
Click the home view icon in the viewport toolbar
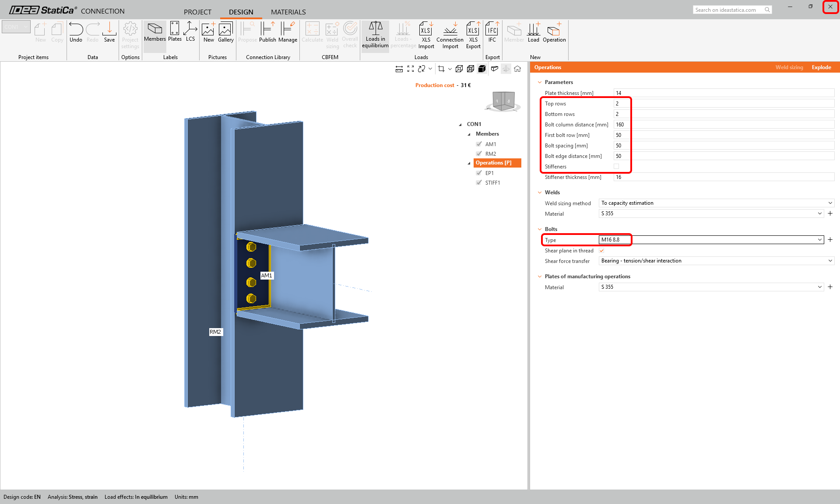point(517,69)
